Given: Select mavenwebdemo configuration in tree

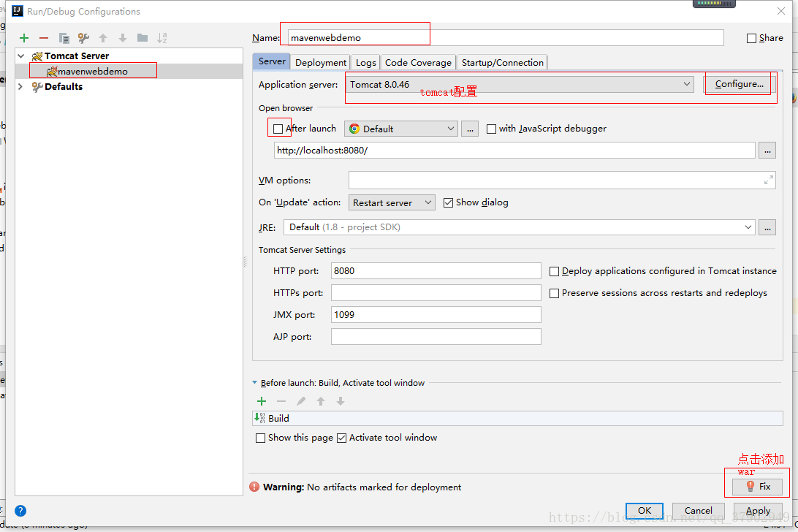Looking at the screenshot, I should 129,72.
